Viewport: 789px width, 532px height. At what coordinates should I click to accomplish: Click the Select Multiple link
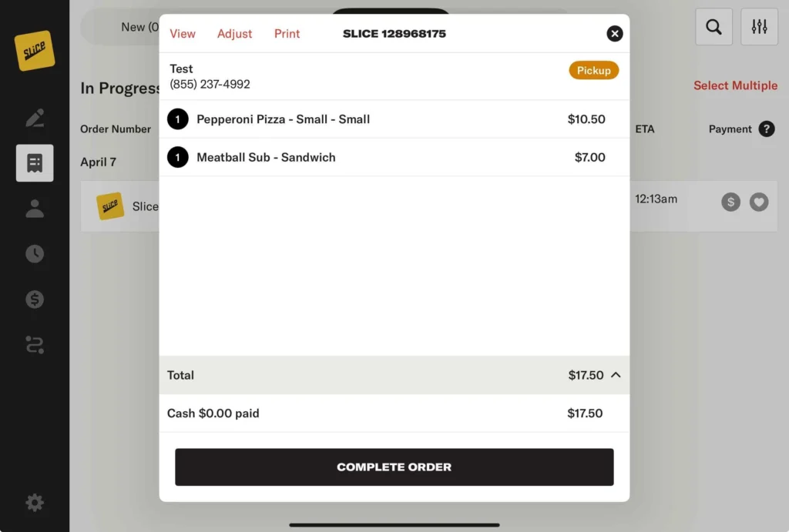735,85
